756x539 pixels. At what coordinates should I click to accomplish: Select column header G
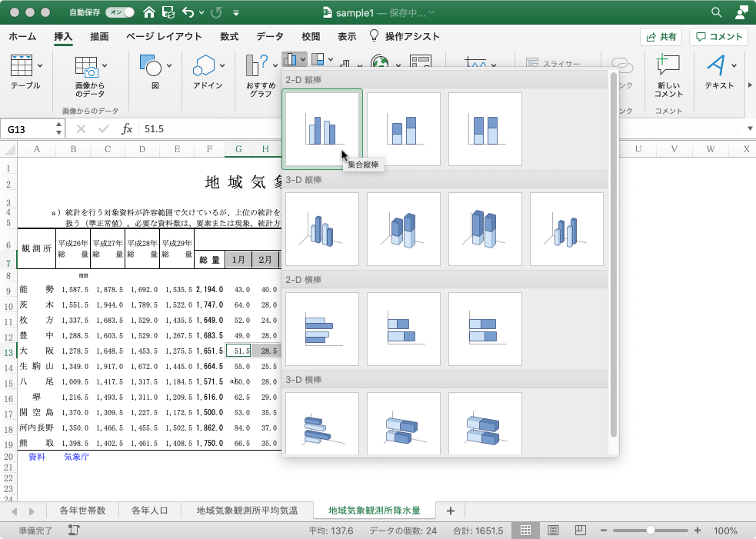pos(238,149)
